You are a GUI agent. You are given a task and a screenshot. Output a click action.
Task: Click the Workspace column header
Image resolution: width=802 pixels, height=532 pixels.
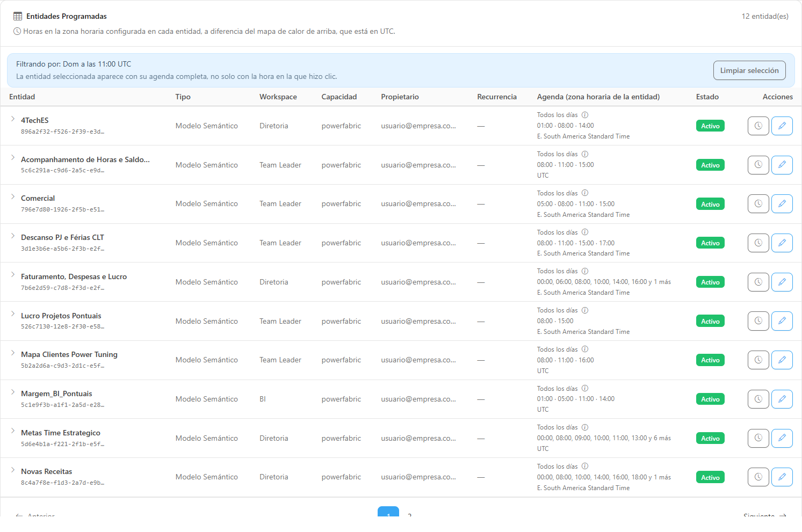click(x=278, y=97)
